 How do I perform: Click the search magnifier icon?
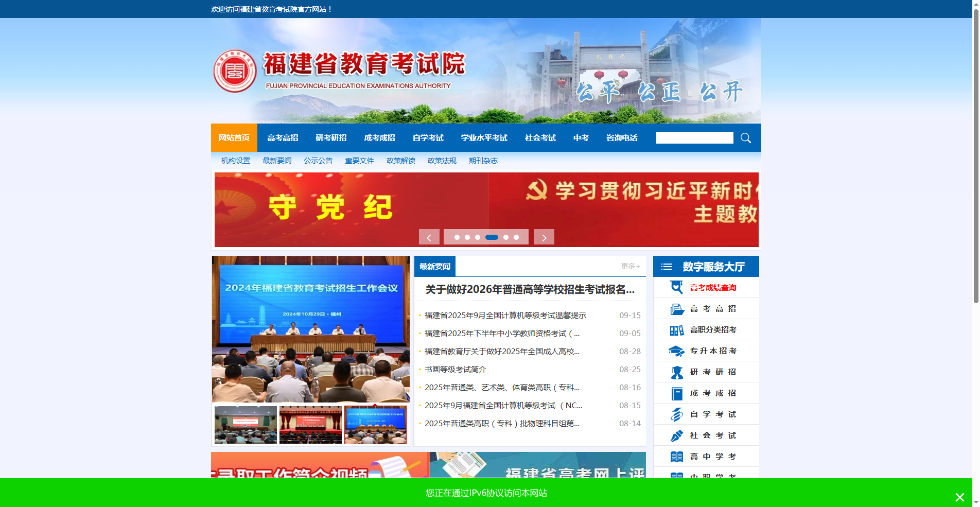pyautogui.click(x=745, y=137)
